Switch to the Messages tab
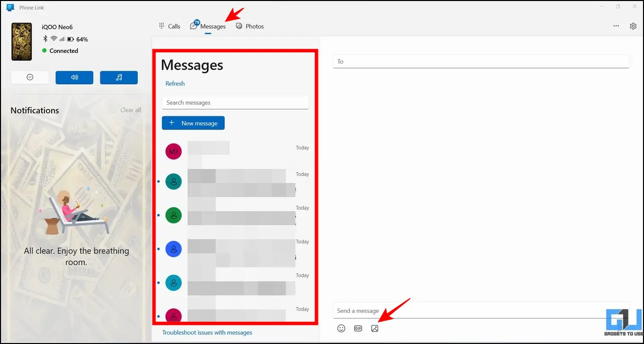The image size is (644, 344). (x=208, y=26)
